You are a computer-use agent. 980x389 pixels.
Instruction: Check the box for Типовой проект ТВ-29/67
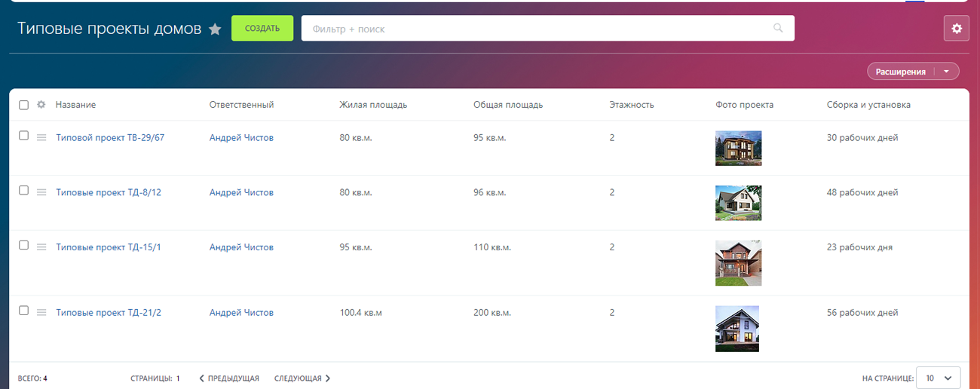(x=23, y=136)
